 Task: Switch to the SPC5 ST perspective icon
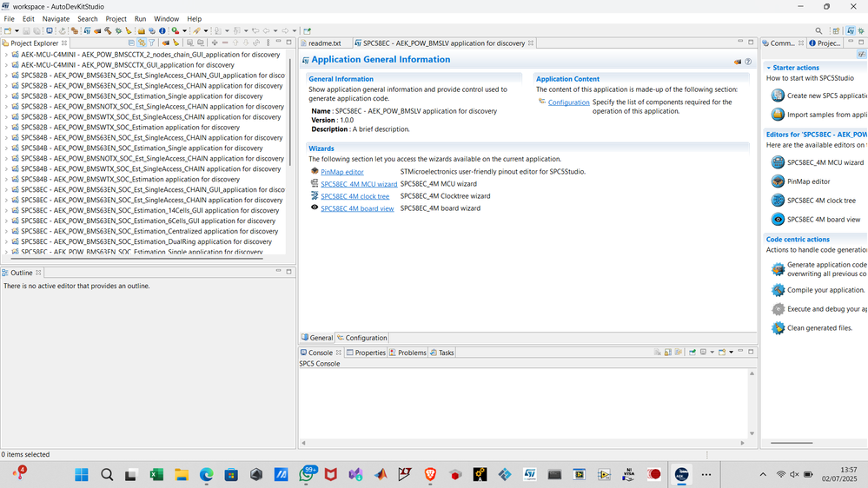pyautogui.click(x=851, y=31)
